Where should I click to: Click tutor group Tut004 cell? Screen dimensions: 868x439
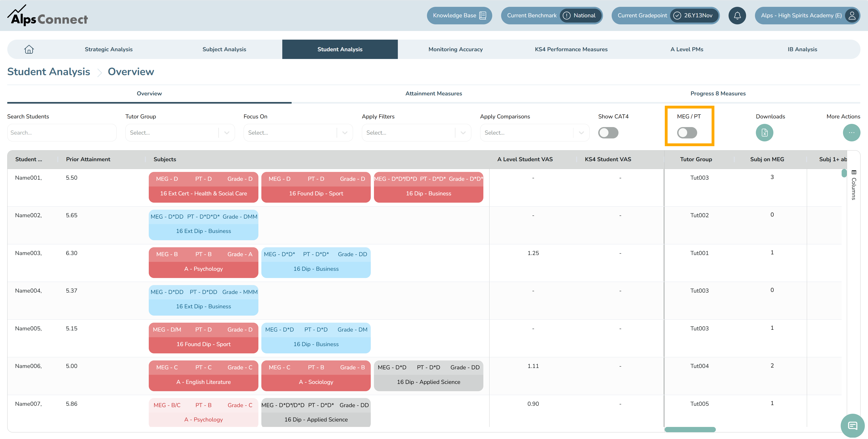699,366
